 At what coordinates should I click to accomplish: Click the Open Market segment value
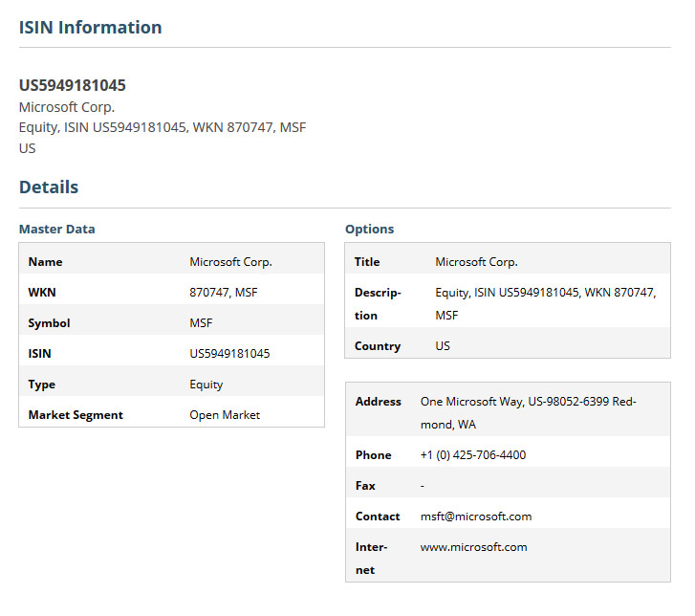click(225, 415)
